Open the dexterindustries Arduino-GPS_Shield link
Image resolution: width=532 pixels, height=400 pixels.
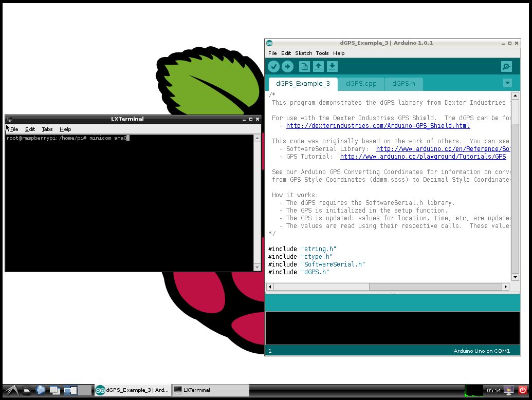click(x=378, y=126)
